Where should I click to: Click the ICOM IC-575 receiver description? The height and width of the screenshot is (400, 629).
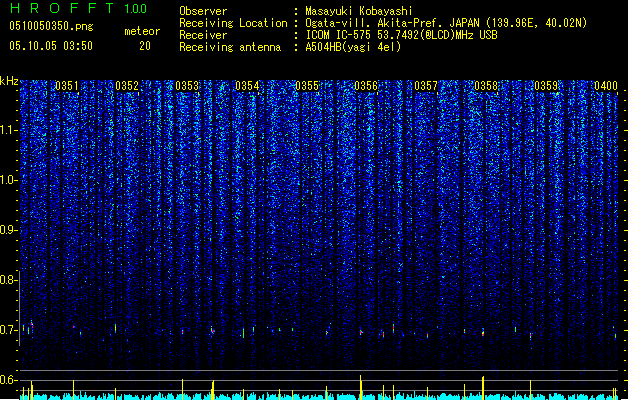coord(401,35)
